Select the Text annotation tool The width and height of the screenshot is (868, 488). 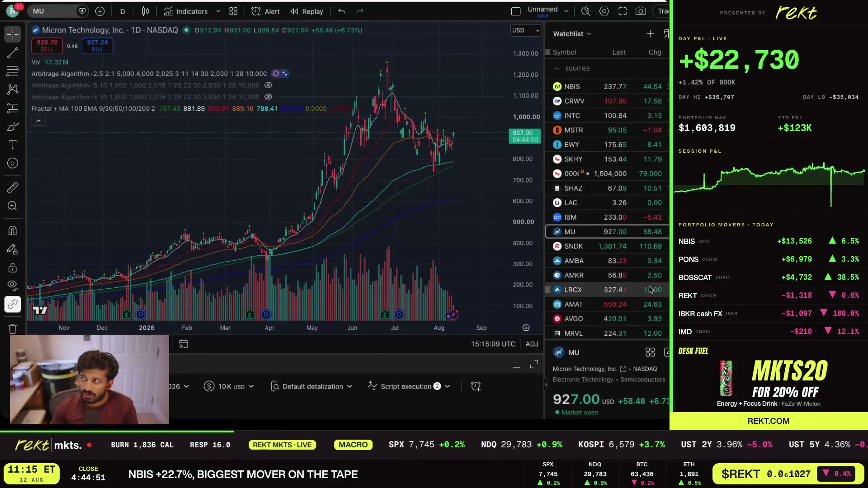[x=13, y=145]
